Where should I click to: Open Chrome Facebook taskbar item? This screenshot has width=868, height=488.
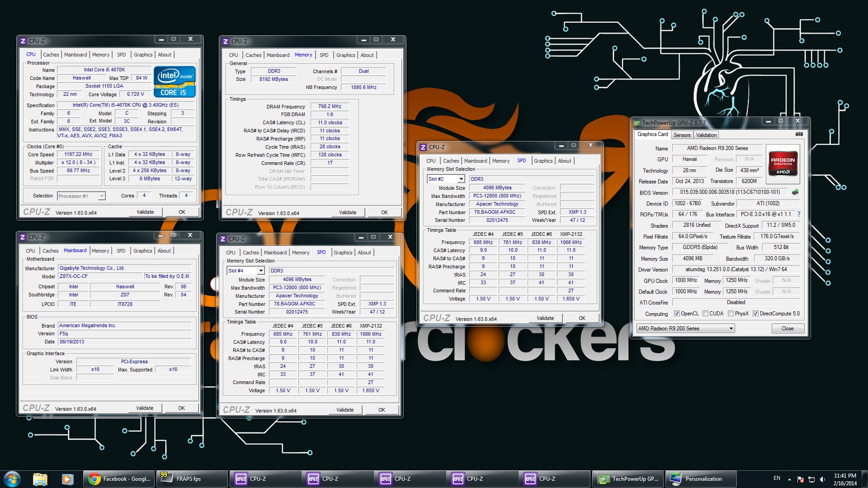coord(119,479)
